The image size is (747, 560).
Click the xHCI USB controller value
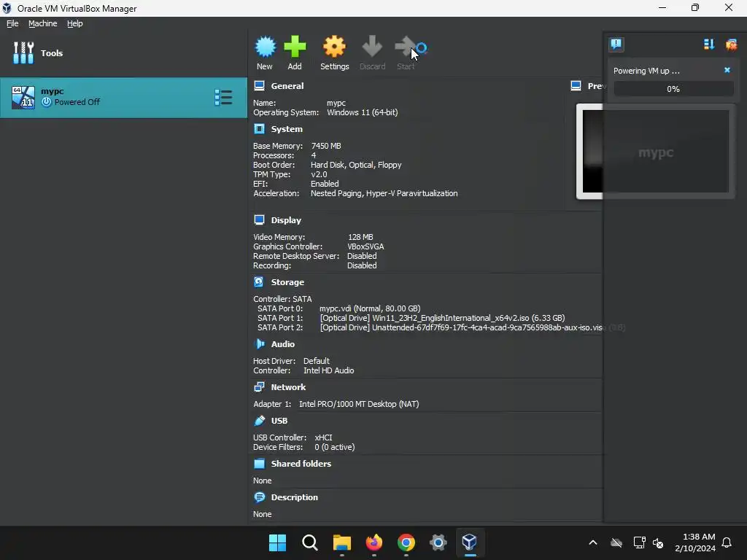tap(323, 437)
